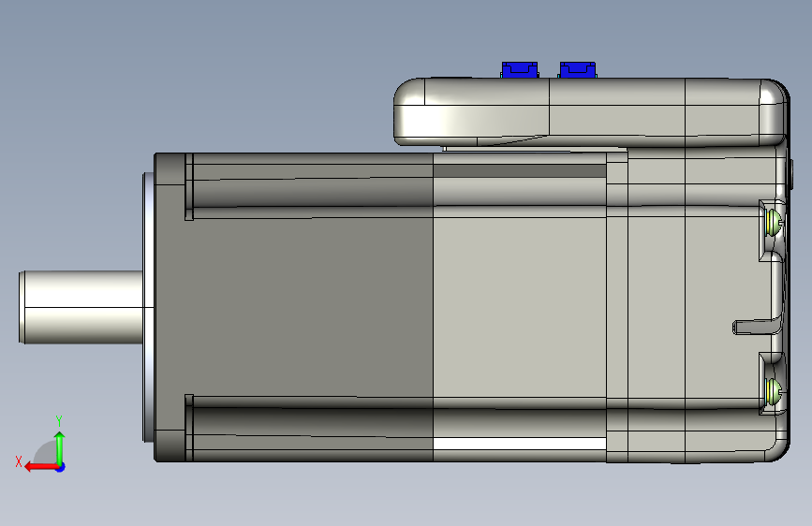Select the left blue connector on top cover
Screen dimensions: 812x526
tap(520, 69)
